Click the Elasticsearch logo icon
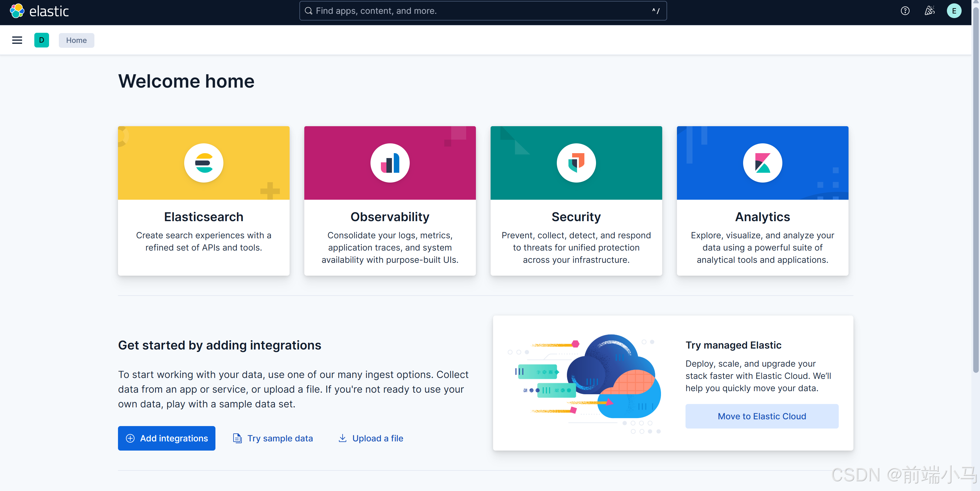The image size is (980, 491). click(203, 163)
